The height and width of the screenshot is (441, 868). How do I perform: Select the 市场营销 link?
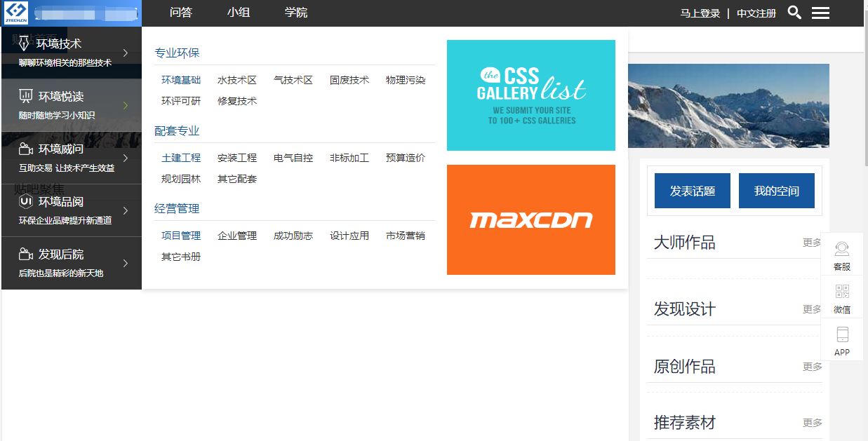coord(406,236)
